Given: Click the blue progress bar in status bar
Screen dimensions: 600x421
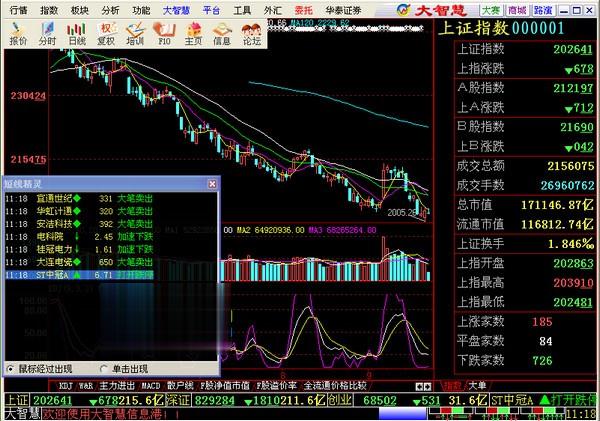Looking at the screenshot, I should coord(403,414).
